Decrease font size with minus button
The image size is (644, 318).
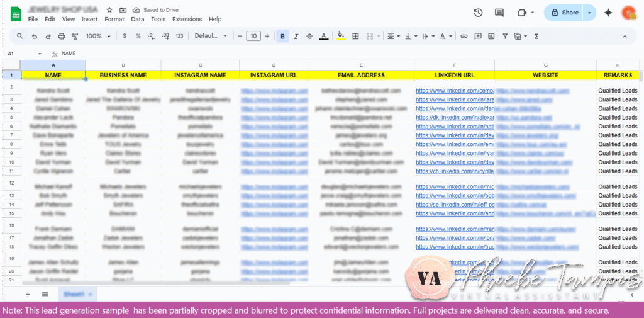pyautogui.click(x=240, y=36)
